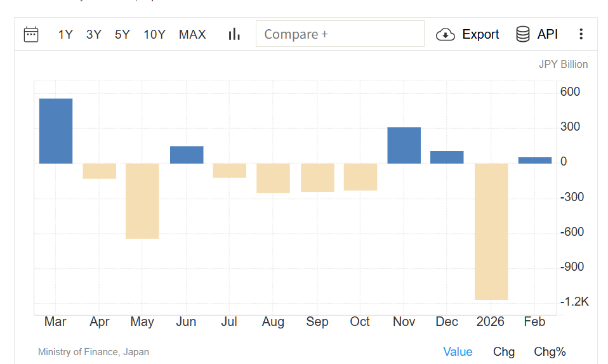Click the 2026 January negative bar
Screen dimensions: 608x364
[491, 231]
